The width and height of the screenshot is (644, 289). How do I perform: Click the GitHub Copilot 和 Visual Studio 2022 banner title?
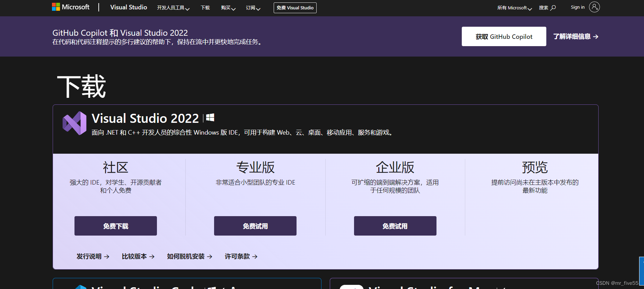(120, 33)
